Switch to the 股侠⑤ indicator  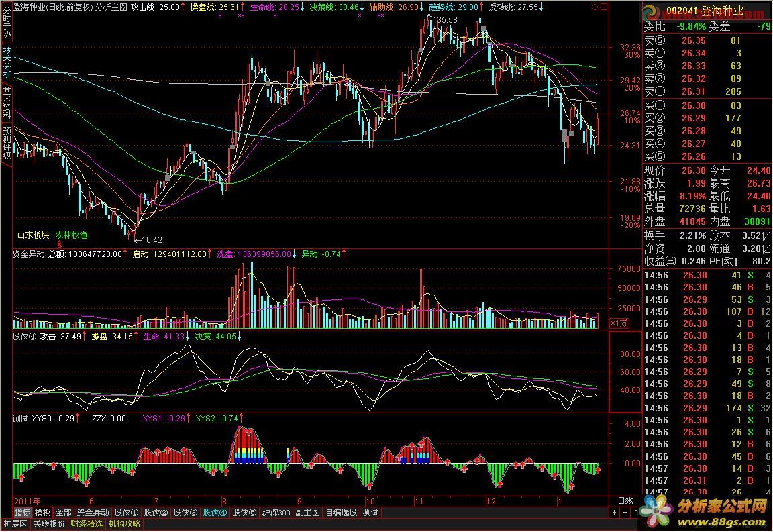[245, 513]
